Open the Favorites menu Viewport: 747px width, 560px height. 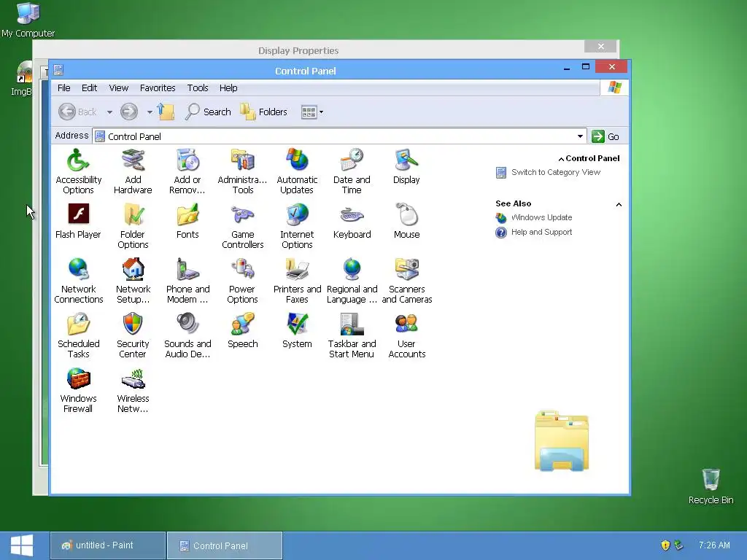click(x=158, y=88)
